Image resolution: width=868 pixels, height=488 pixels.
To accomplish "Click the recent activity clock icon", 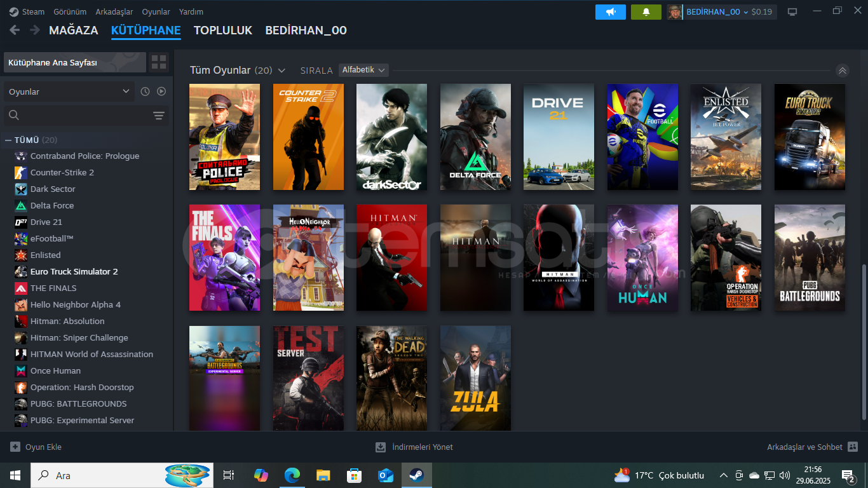I will pos(145,91).
